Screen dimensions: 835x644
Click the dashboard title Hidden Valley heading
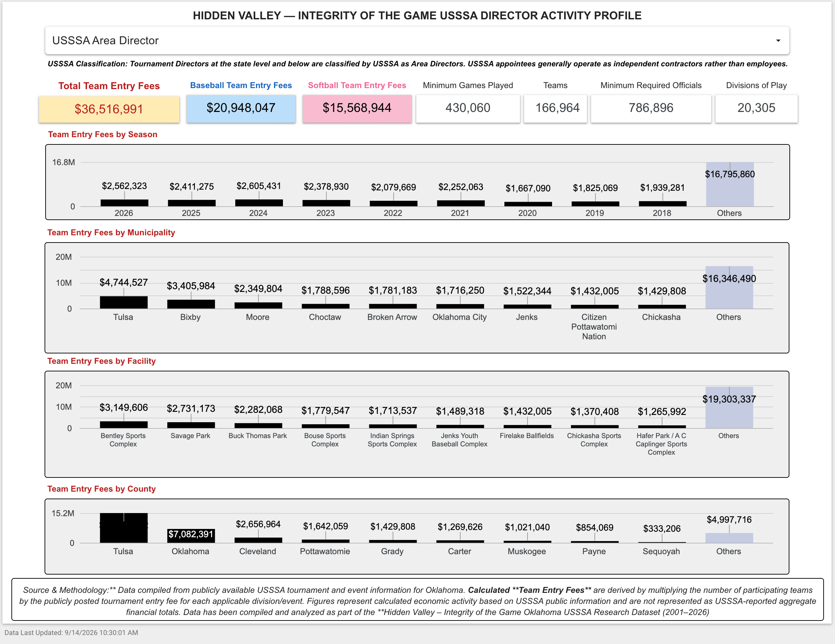click(x=417, y=16)
